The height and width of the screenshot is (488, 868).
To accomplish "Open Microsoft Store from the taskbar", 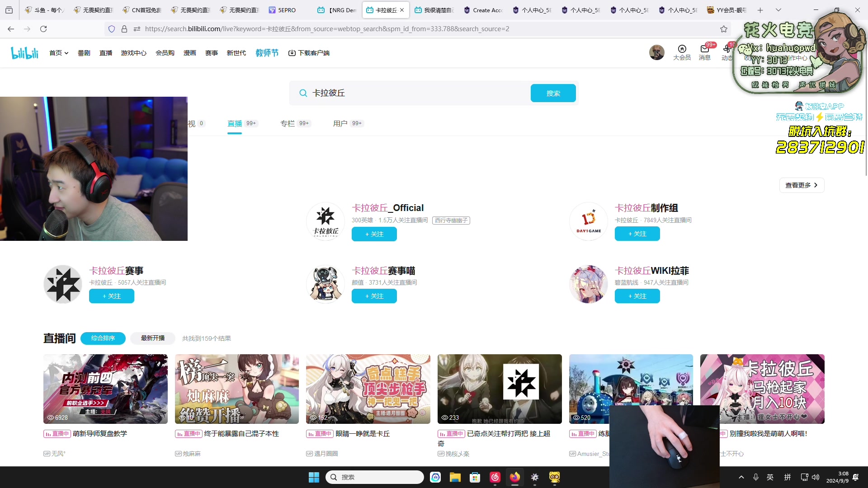I will point(475,477).
